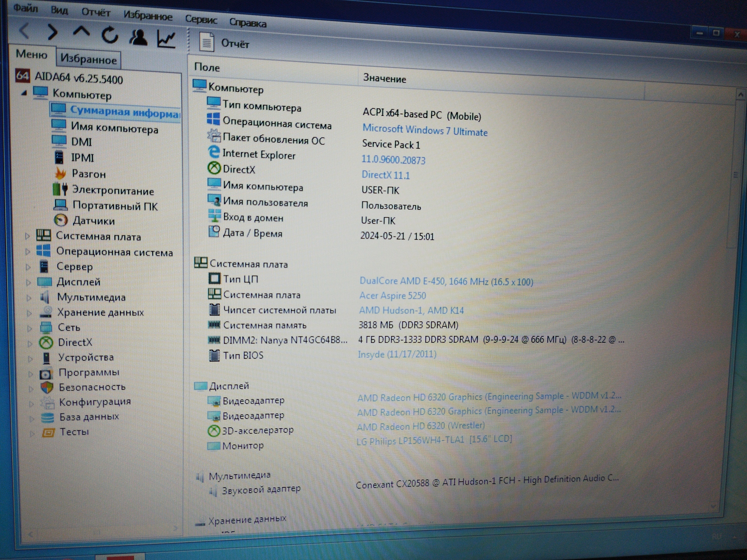Click the Forward navigation arrow
The image size is (747, 560).
point(53,32)
